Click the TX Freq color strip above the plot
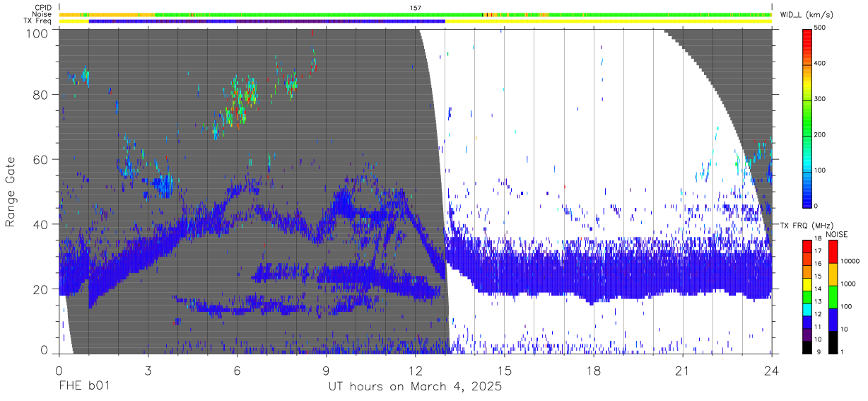Image resolution: width=868 pixels, height=401 pixels. point(416,21)
